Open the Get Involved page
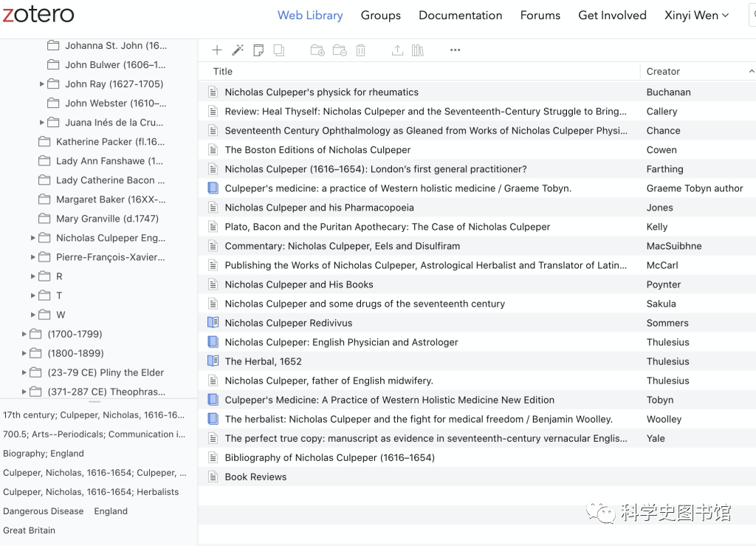Image resolution: width=756 pixels, height=546 pixels. click(x=612, y=16)
